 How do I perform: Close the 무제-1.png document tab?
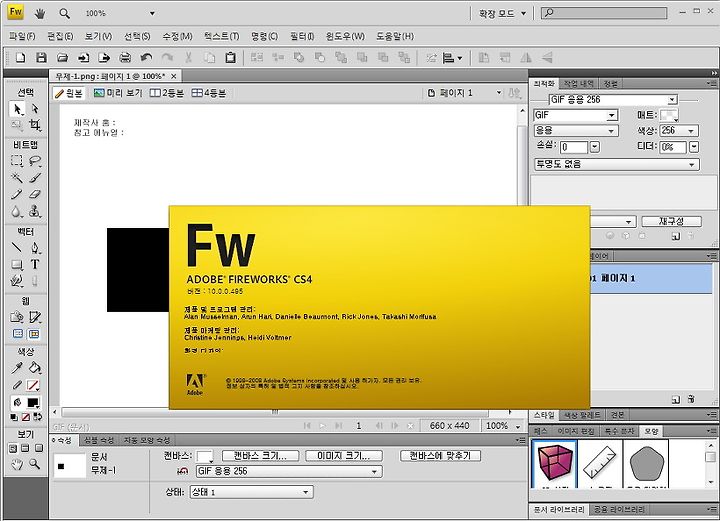[174, 76]
